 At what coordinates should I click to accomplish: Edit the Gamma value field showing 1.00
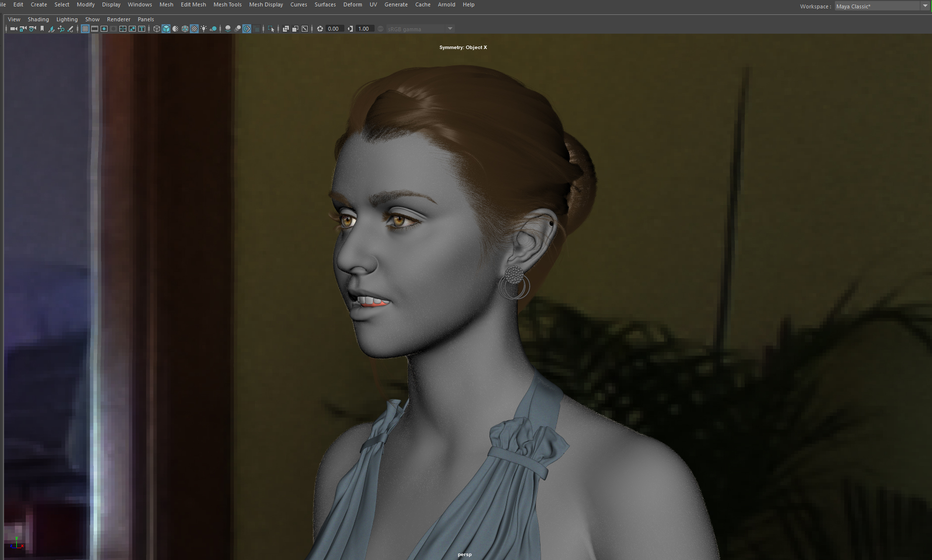(x=364, y=29)
